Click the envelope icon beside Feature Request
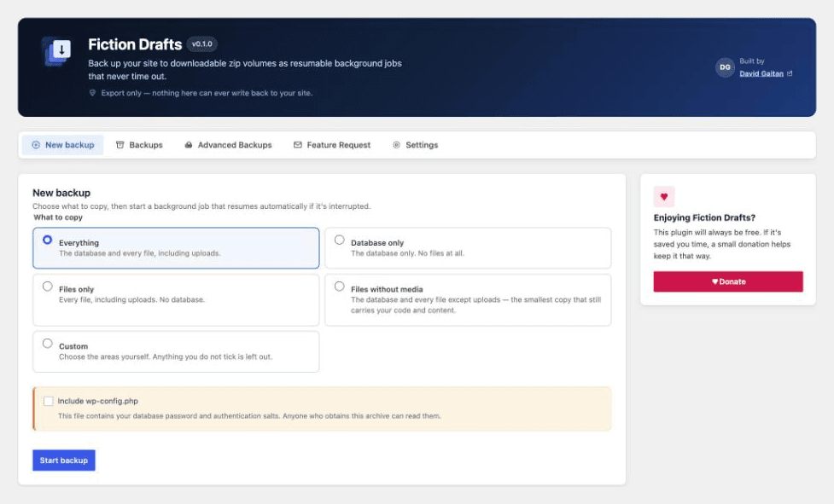834x504 pixels. coord(297,145)
